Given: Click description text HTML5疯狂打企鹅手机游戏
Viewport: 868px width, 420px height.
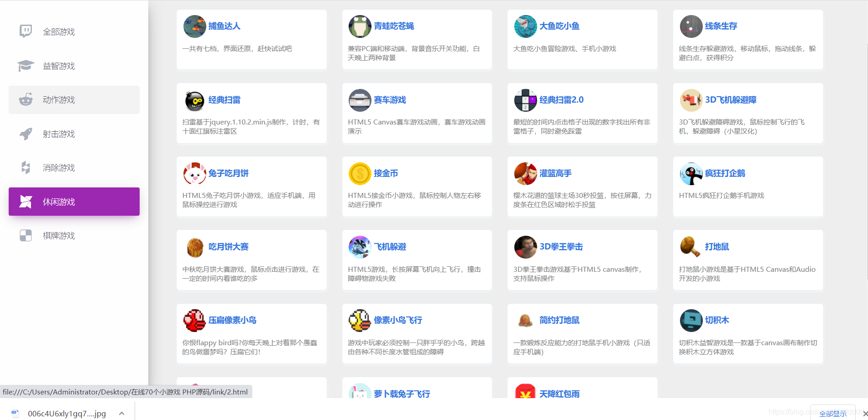Looking at the screenshot, I should [722, 196].
